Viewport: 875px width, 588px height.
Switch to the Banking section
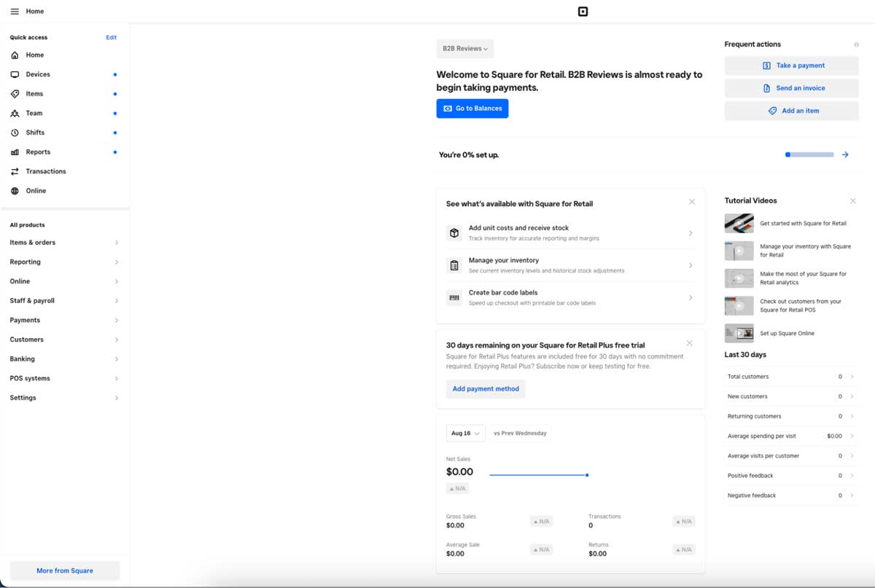64,358
